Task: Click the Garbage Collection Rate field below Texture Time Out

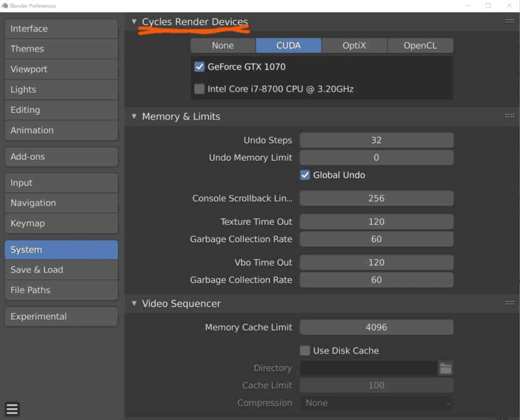Action: click(376, 239)
